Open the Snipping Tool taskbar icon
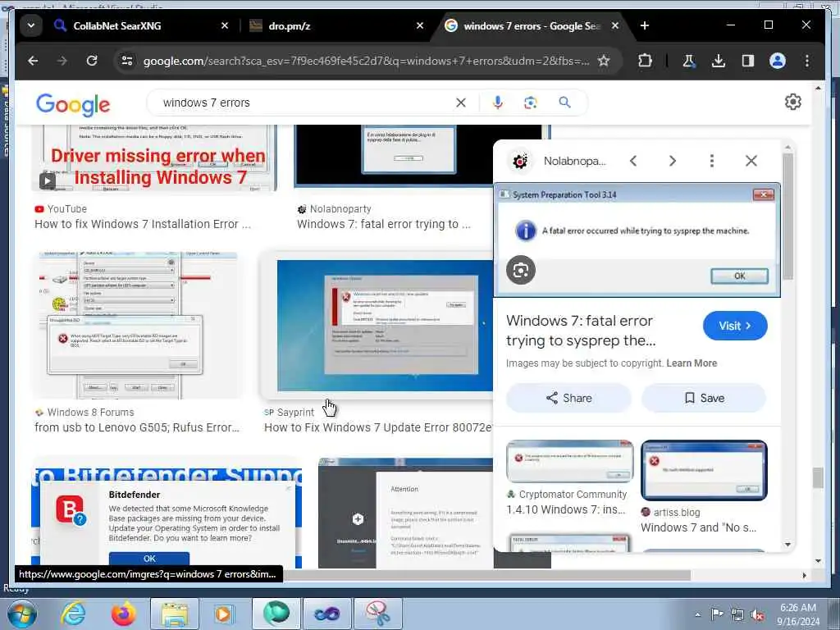Screen dimensions: 840x630 pos(378,614)
